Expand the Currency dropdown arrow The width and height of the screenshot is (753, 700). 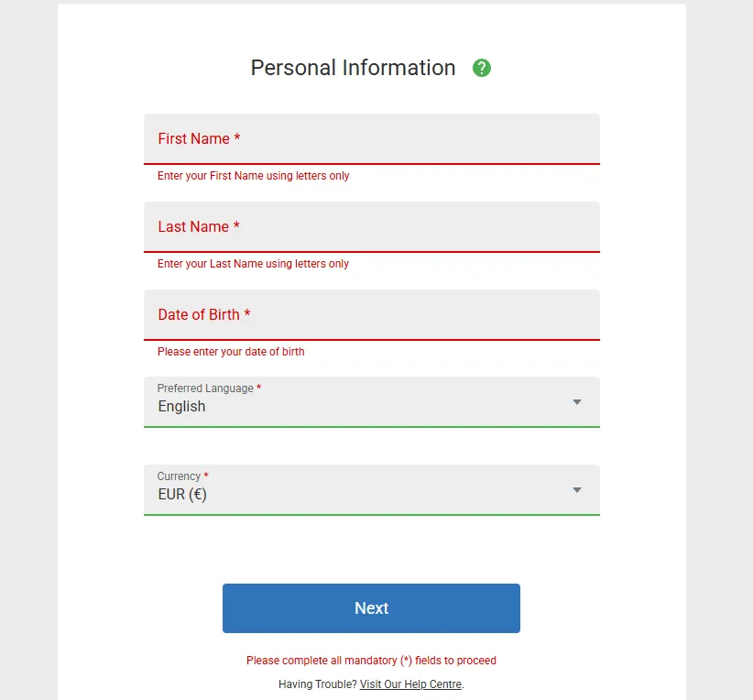click(577, 490)
